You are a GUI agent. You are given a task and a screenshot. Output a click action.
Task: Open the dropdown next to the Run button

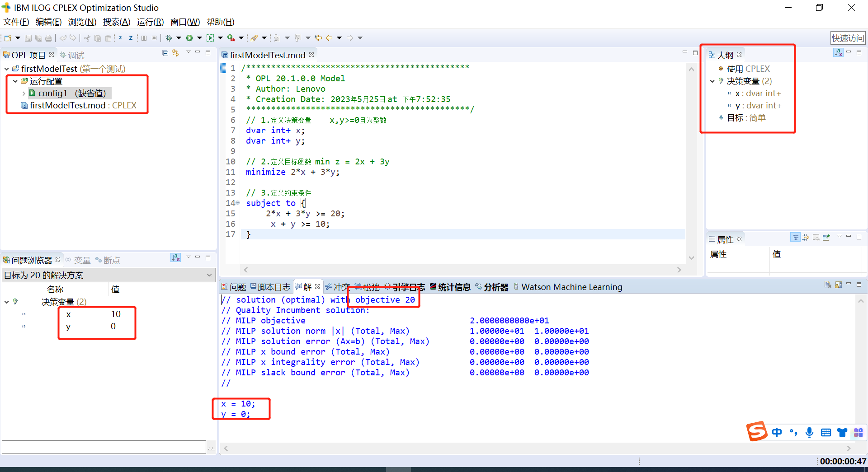[x=199, y=38]
